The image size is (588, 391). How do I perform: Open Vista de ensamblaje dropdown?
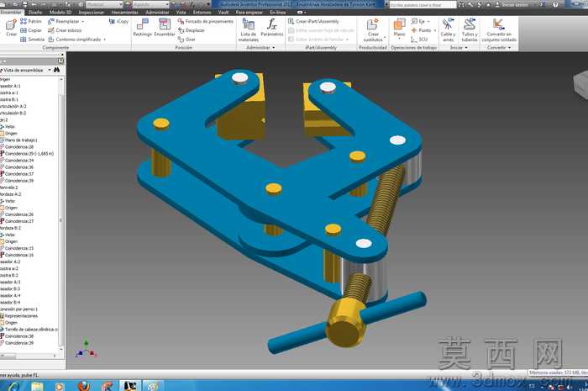point(49,70)
